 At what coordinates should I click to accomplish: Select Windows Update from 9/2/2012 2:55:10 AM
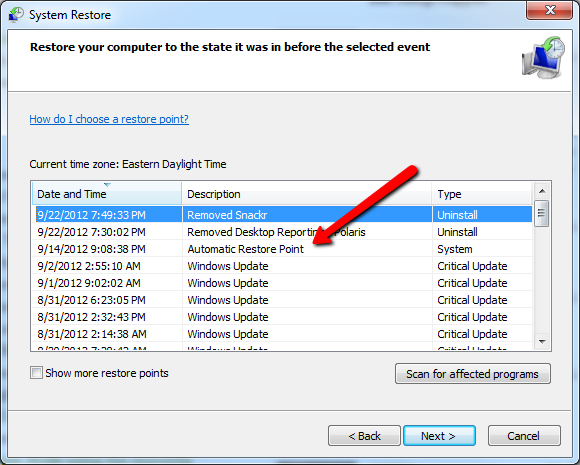tap(284, 266)
